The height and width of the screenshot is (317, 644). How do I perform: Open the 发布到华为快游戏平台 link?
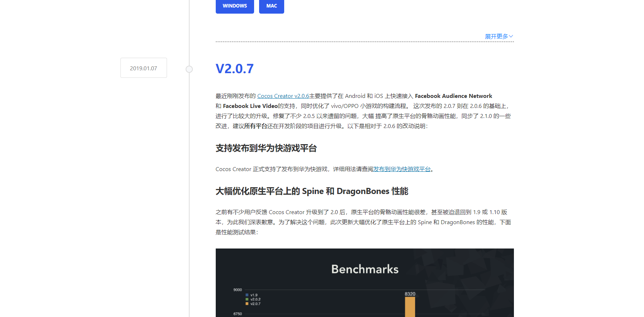[402, 169]
